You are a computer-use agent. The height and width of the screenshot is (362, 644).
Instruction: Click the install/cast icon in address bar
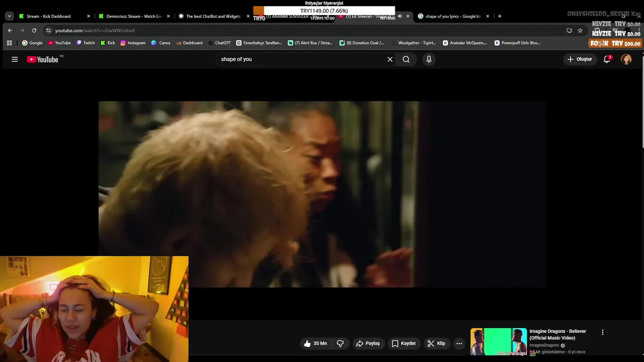[569, 30]
